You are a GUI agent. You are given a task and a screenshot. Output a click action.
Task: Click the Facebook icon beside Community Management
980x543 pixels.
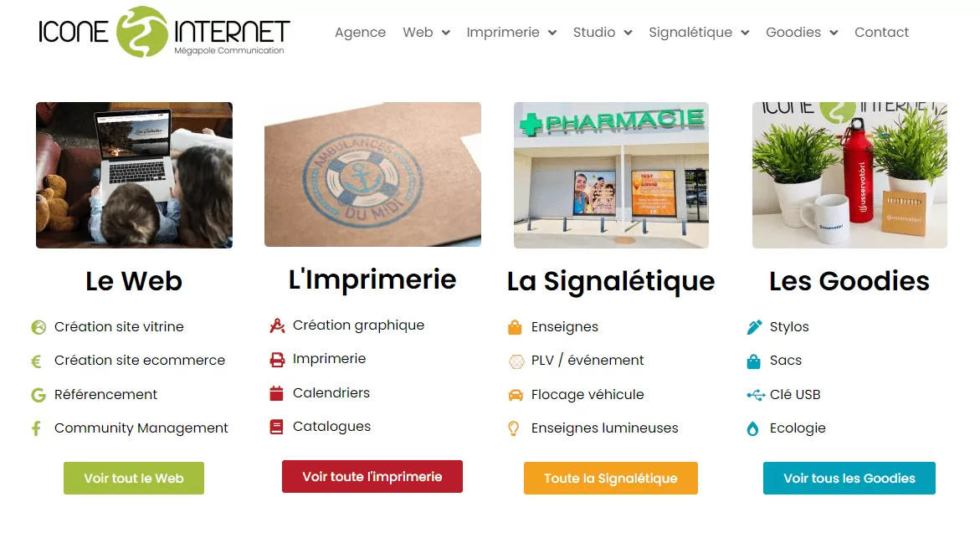36,428
